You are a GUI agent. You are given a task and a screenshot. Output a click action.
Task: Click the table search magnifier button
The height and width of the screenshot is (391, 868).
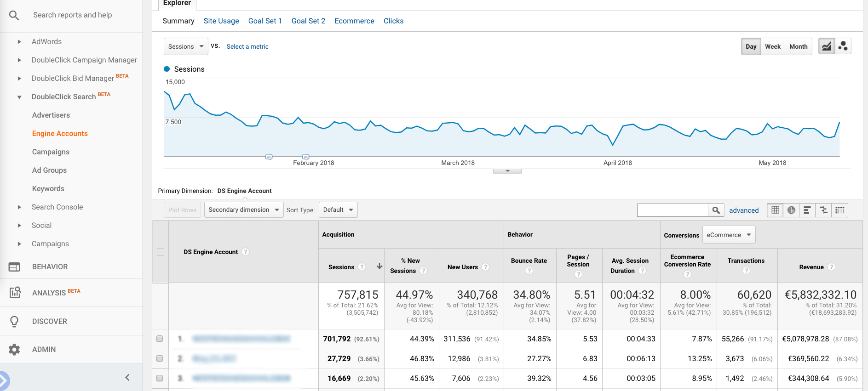point(716,210)
